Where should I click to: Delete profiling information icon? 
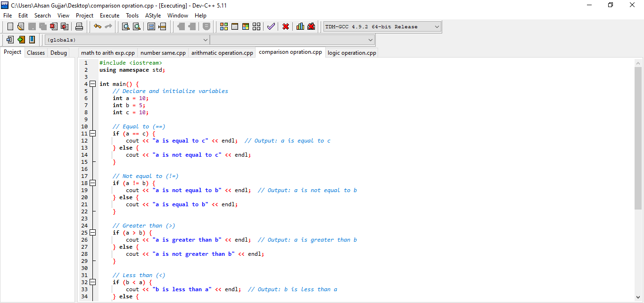click(x=311, y=26)
